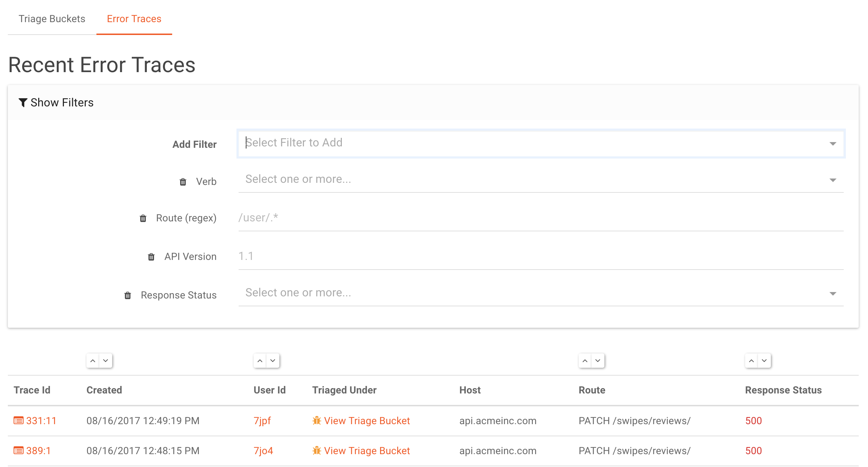Sort Created column descending

pyautogui.click(x=106, y=361)
